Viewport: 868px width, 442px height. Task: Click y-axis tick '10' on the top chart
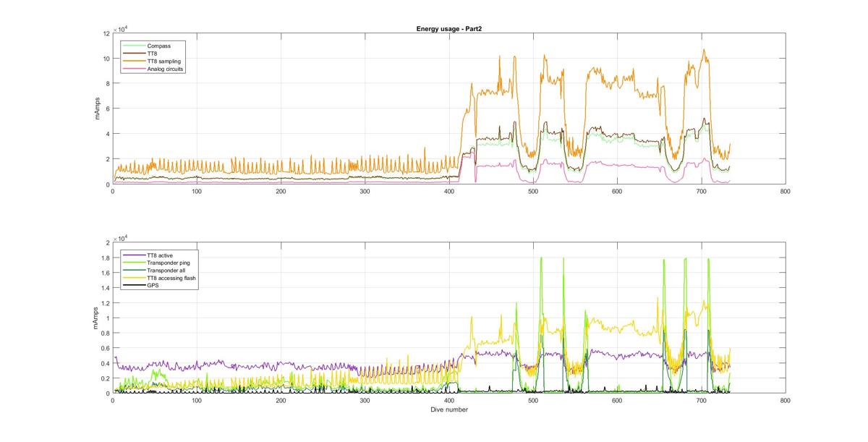point(106,59)
